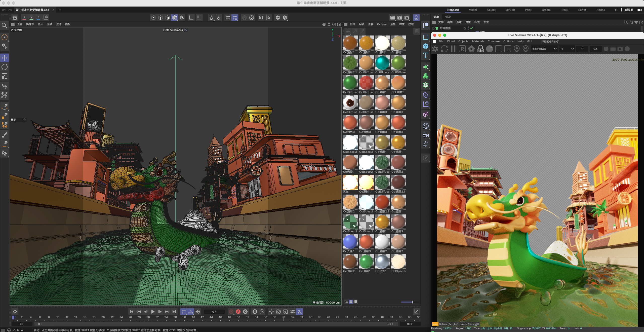Pause rendering in Live Viewer
The height and width of the screenshot is (332, 644).
(453, 49)
